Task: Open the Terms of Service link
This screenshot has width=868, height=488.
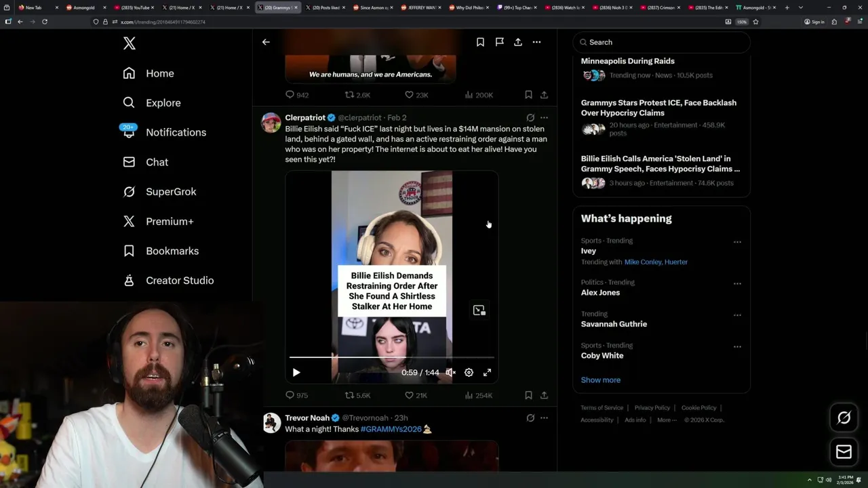Action: tap(601, 408)
